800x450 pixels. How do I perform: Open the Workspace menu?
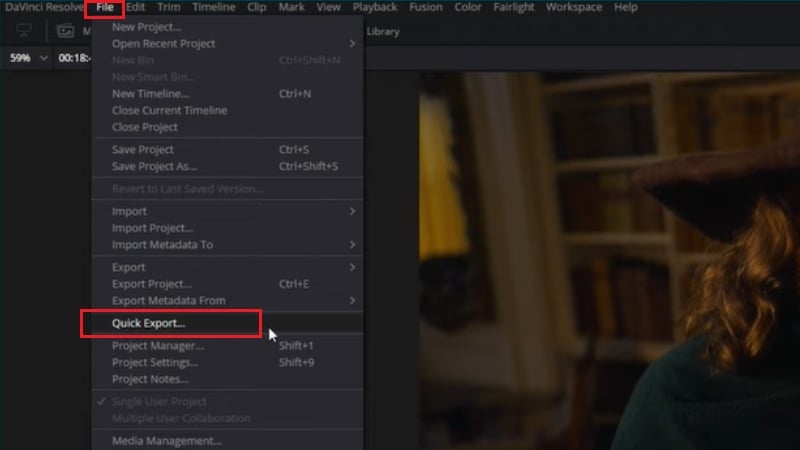coord(574,7)
